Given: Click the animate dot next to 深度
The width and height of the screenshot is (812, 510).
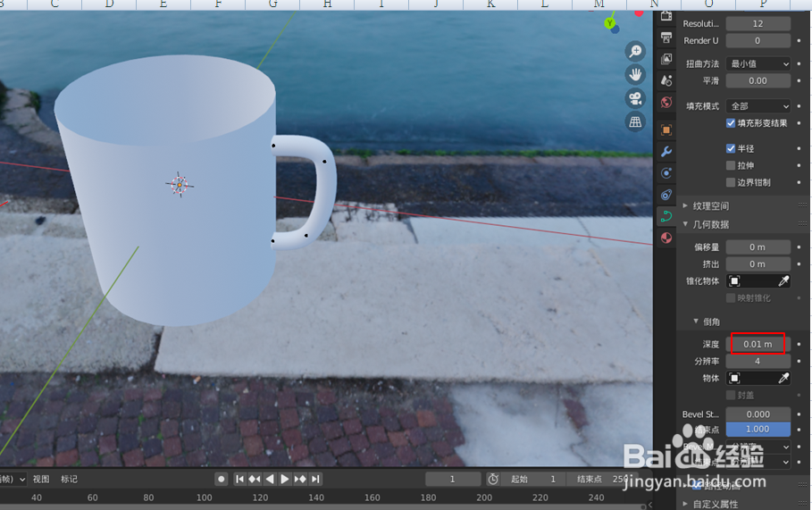Looking at the screenshot, I should tap(799, 344).
